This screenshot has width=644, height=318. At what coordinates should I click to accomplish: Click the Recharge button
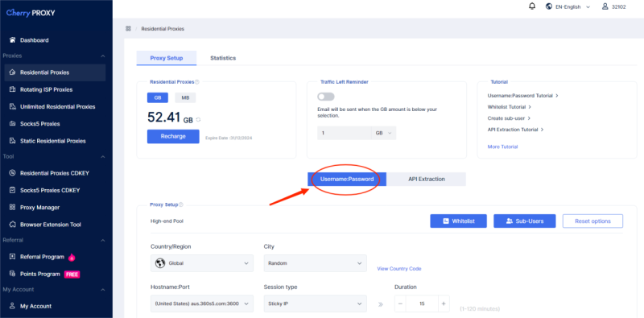click(173, 136)
